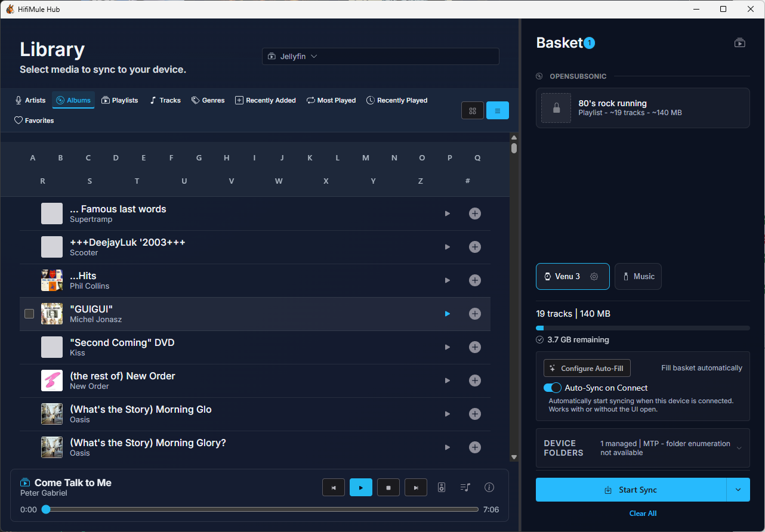
Task: Open the Venu 3 device settings gear
Action: click(x=594, y=276)
